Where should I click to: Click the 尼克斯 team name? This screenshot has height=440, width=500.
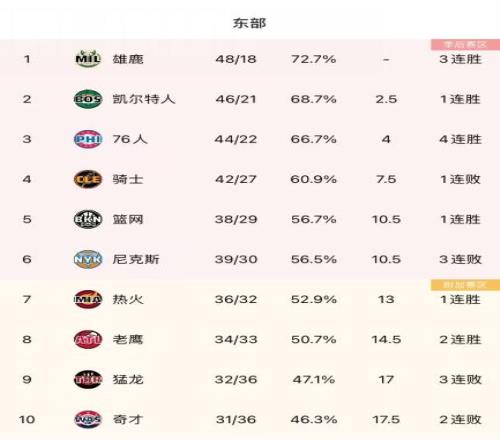pyautogui.click(x=136, y=259)
